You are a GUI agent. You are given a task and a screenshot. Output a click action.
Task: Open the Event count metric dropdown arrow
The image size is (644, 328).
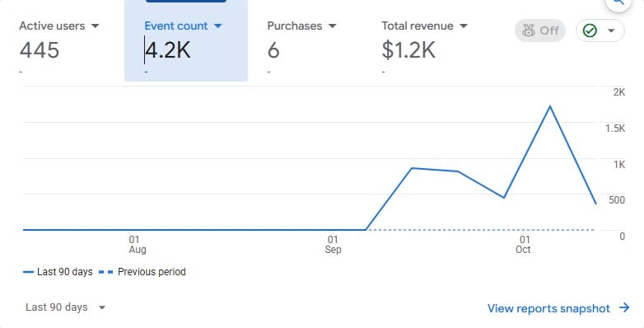pos(218,26)
